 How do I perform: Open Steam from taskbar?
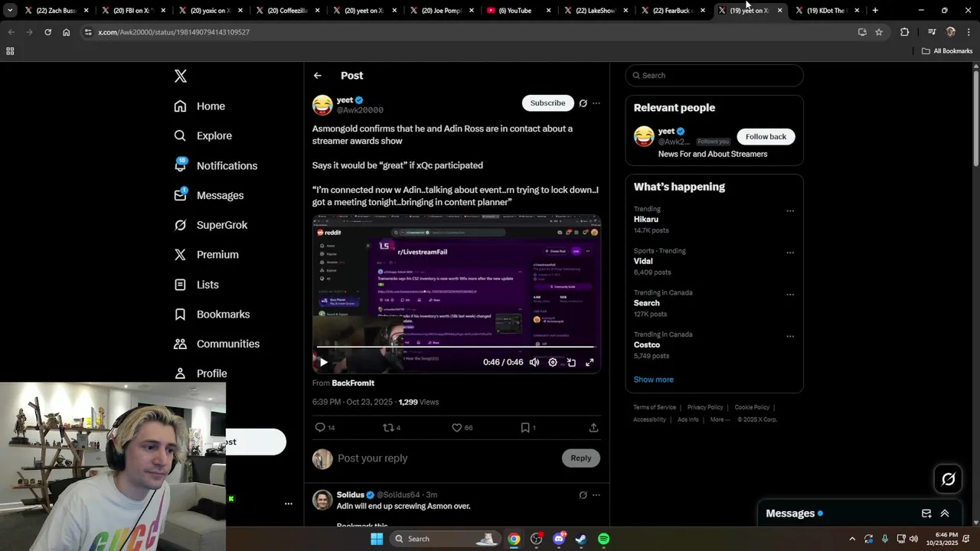click(x=581, y=539)
